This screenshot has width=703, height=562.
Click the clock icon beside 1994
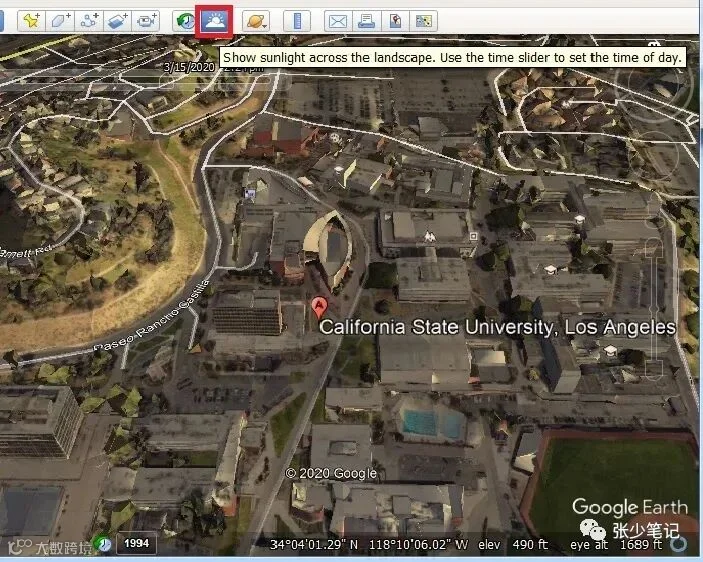tap(103, 544)
